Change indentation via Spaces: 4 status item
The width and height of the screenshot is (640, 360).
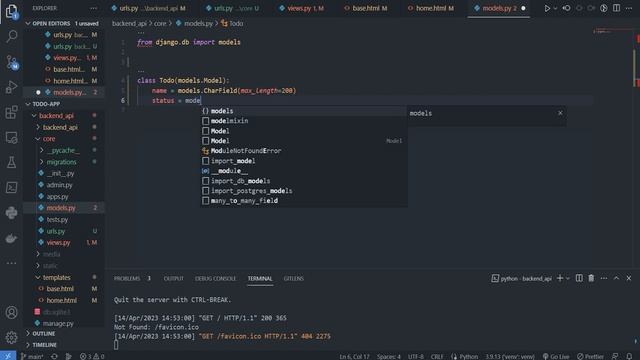[389, 356]
